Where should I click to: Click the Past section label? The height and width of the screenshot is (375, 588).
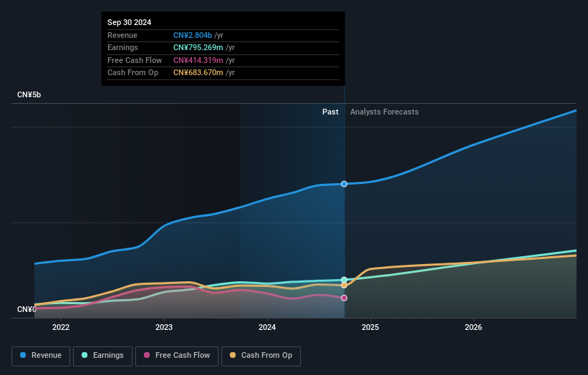(330, 112)
